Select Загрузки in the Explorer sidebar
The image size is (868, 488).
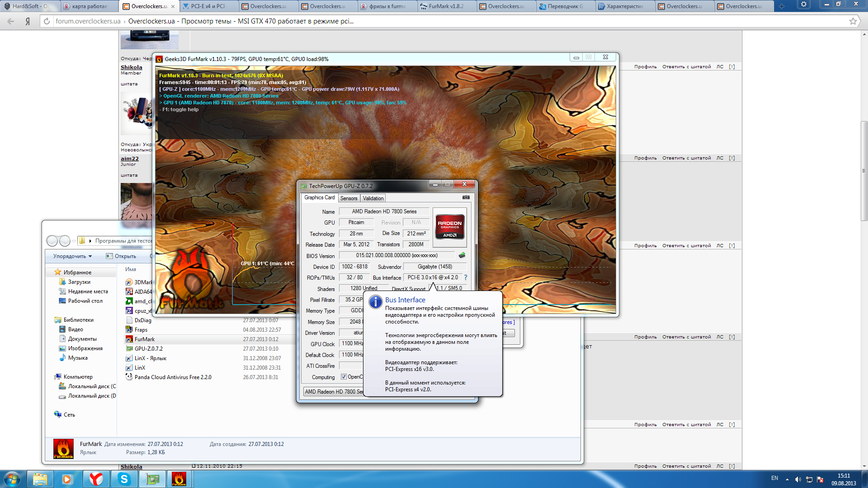[x=79, y=282]
